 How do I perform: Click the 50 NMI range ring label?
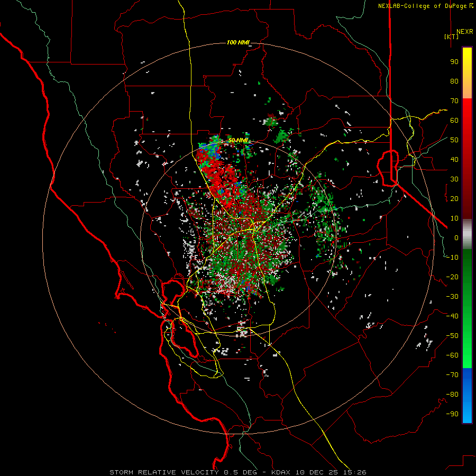238,140
